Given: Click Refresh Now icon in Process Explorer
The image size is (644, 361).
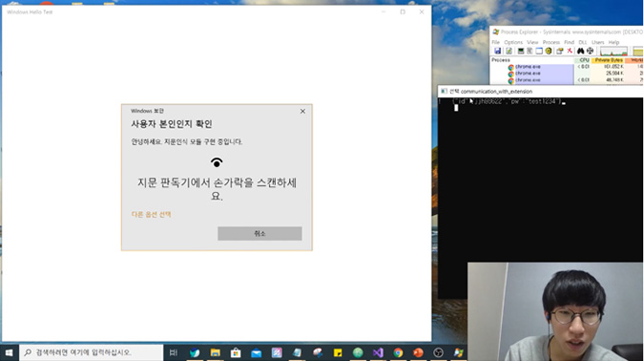Looking at the screenshot, I should [x=509, y=51].
